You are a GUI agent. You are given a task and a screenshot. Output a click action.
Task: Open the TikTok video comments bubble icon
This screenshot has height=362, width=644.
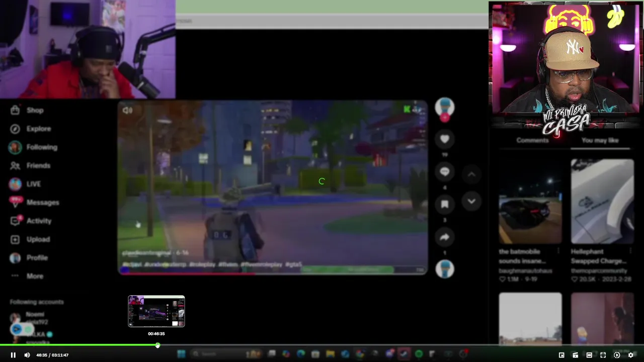coord(445,172)
